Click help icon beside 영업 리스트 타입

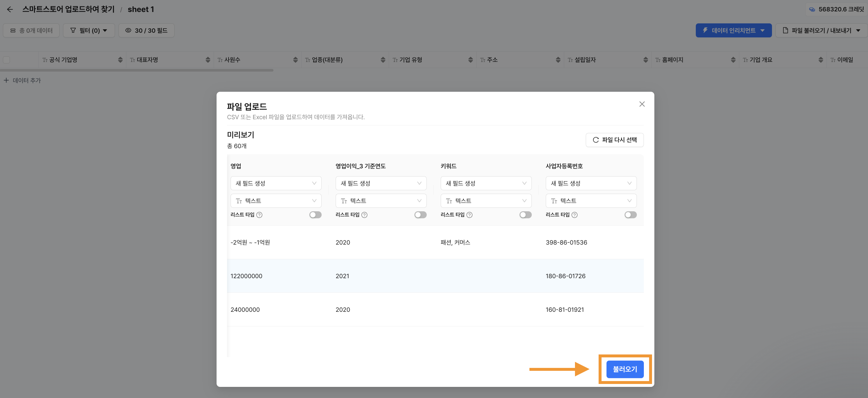coord(259,215)
